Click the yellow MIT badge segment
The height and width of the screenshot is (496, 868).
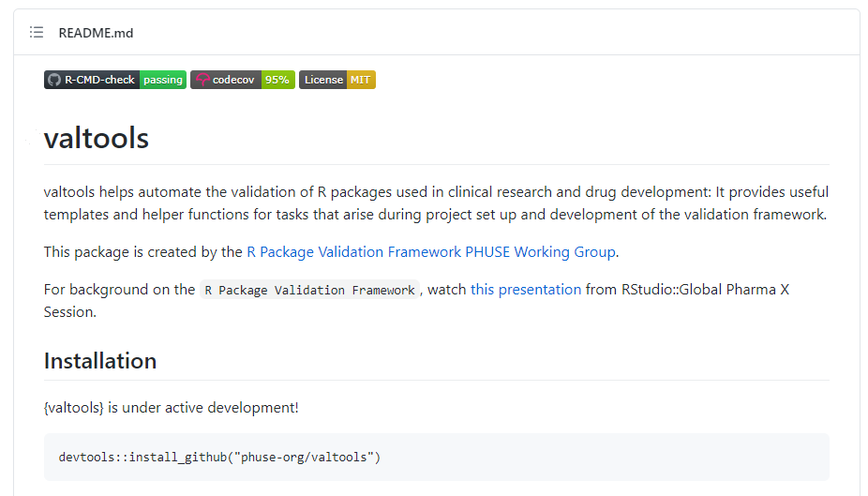click(x=361, y=81)
